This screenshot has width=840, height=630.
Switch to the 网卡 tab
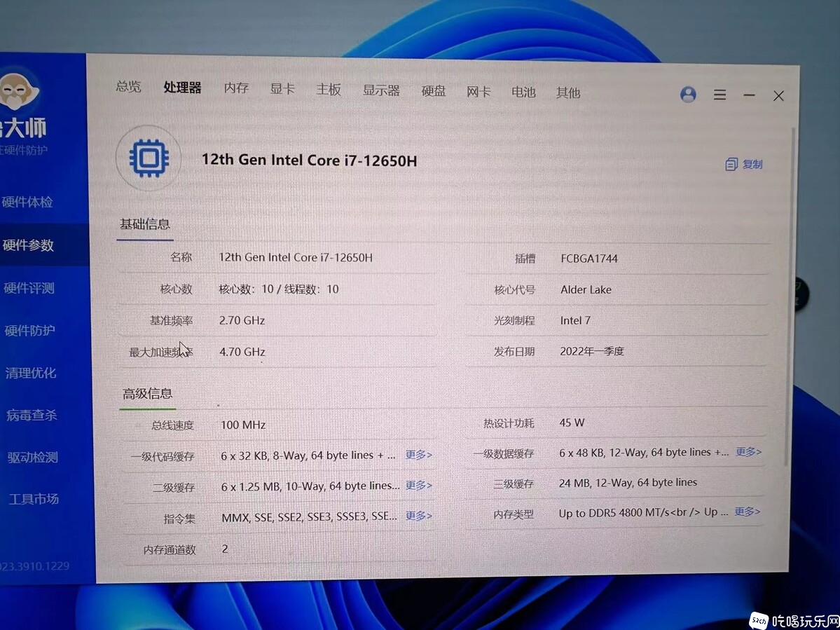point(478,92)
